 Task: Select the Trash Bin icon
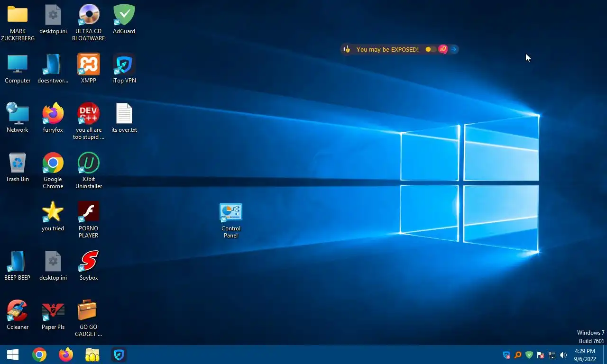point(18,167)
